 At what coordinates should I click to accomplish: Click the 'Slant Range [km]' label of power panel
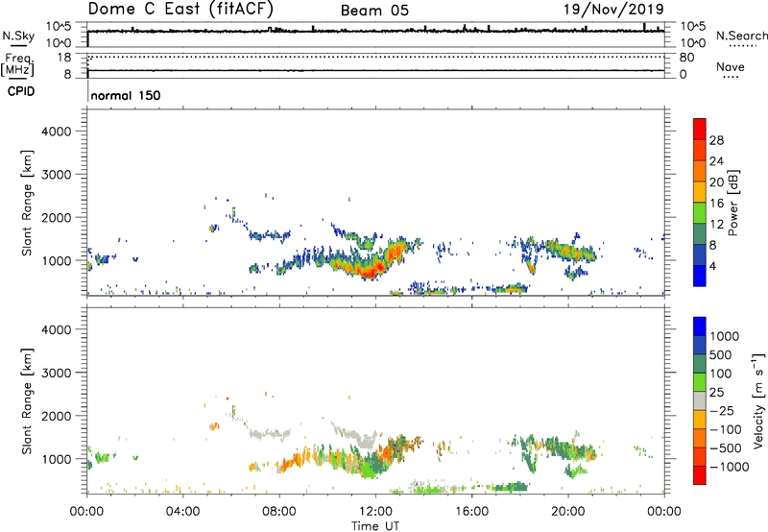[x=27, y=203]
